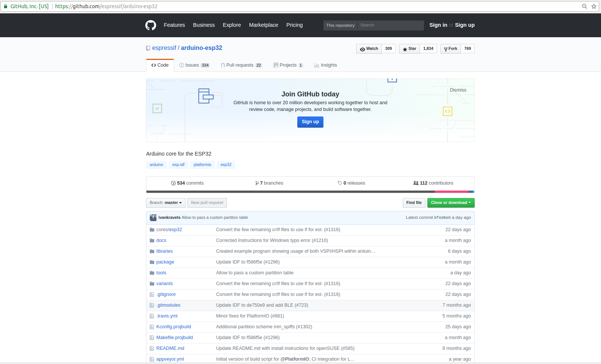
Task: Click folder icon next to libraries
Action: click(x=152, y=251)
